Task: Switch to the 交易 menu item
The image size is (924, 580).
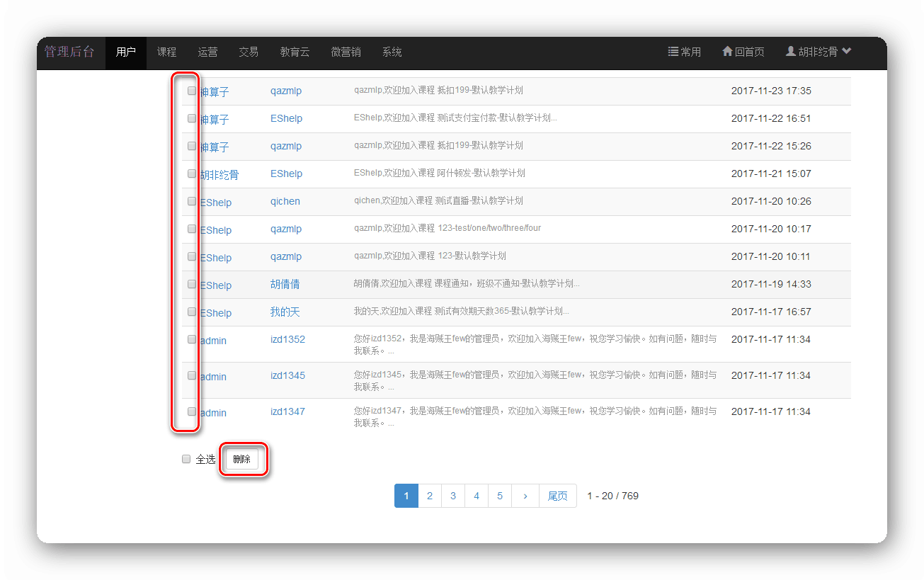Action: tap(249, 52)
